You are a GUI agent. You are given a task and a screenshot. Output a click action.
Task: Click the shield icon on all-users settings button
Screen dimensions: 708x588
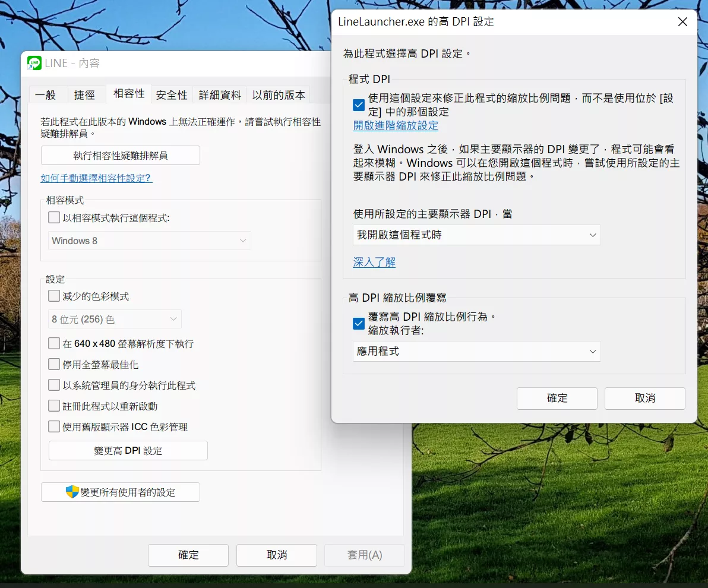coord(72,492)
